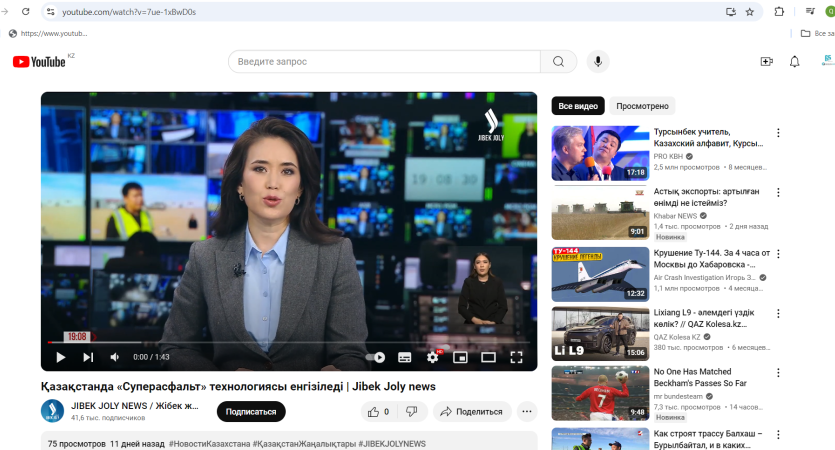Open the account avatar menu
This screenshot has height=450, width=835.
tap(828, 61)
